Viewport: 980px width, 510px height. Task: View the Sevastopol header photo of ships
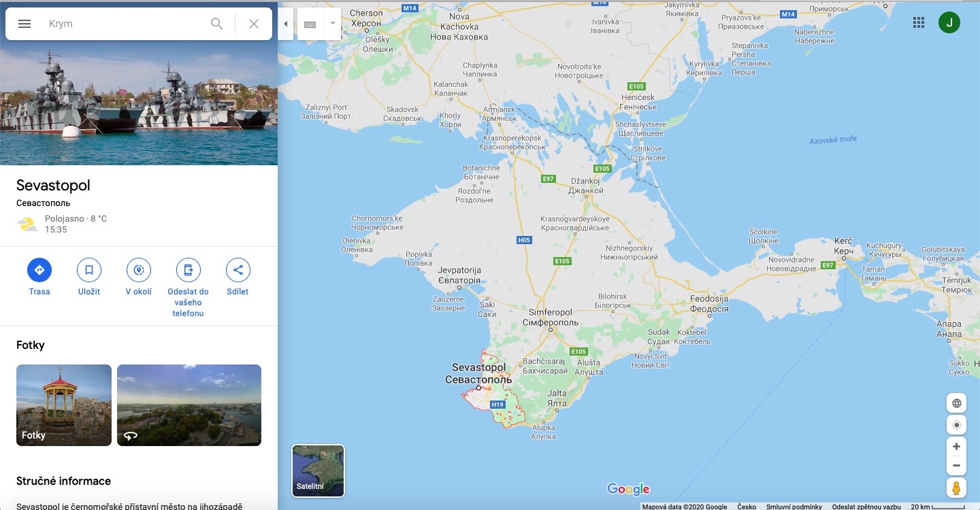139,103
